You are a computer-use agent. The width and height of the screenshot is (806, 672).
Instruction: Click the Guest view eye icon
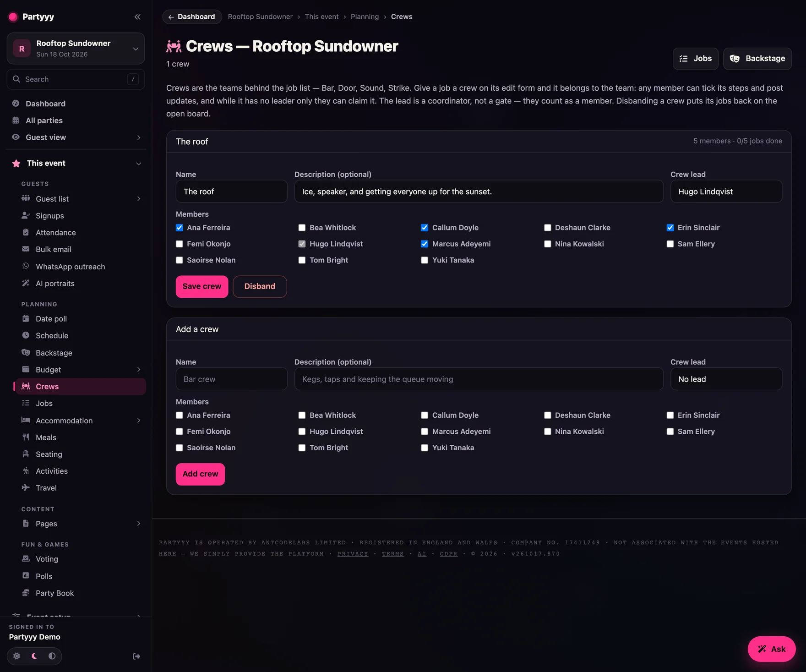point(16,137)
